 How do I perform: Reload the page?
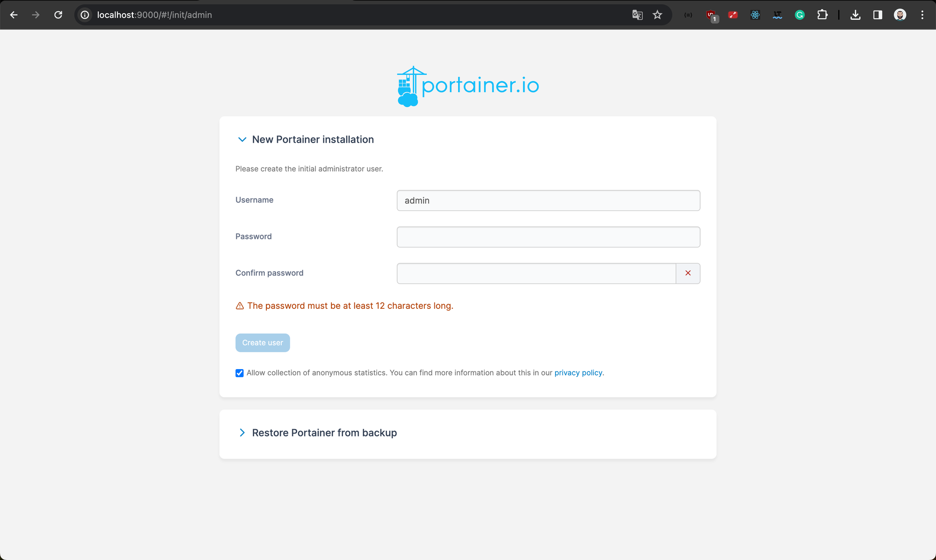click(58, 15)
